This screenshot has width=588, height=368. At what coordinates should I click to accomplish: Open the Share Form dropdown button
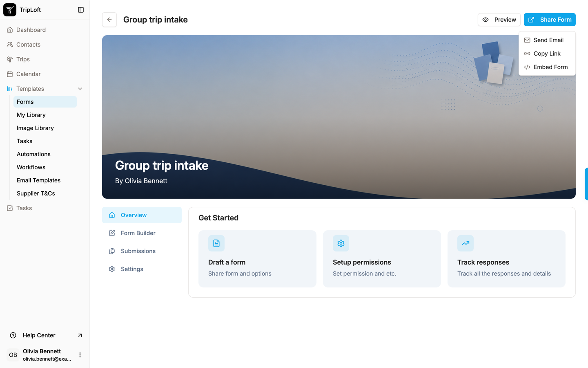550,20
